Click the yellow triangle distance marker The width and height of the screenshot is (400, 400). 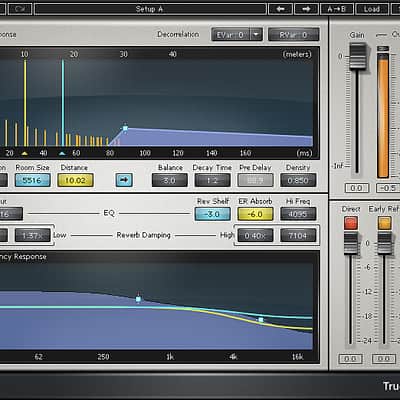pyautogui.click(x=25, y=154)
